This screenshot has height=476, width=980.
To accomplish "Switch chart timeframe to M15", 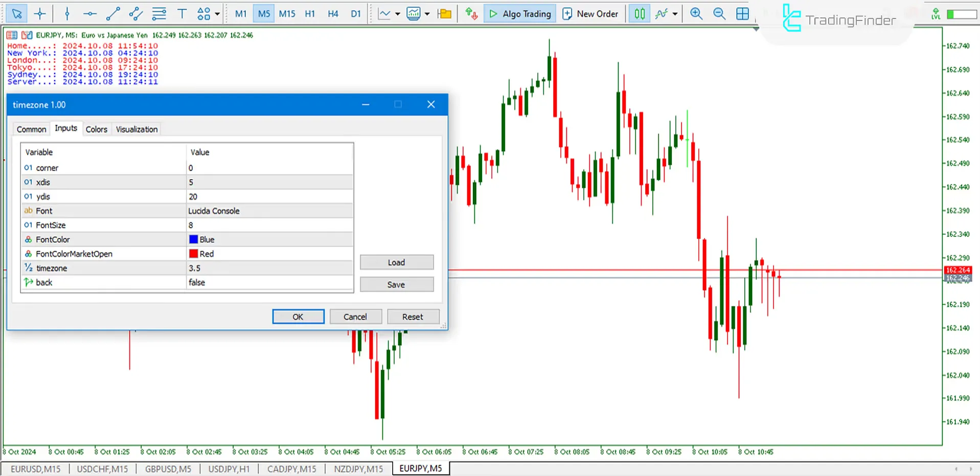I will 287,14.
